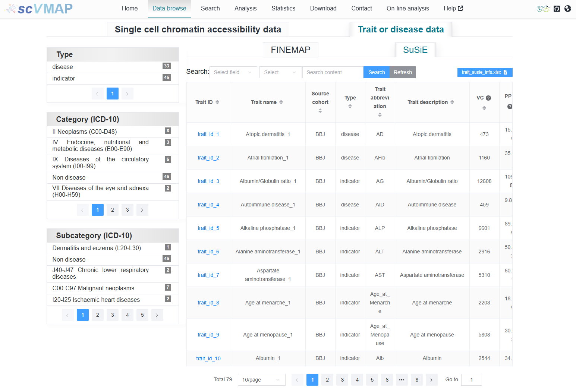This screenshot has width=576, height=392.
Task: Focus the Go to page input
Action: pos(472,380)
